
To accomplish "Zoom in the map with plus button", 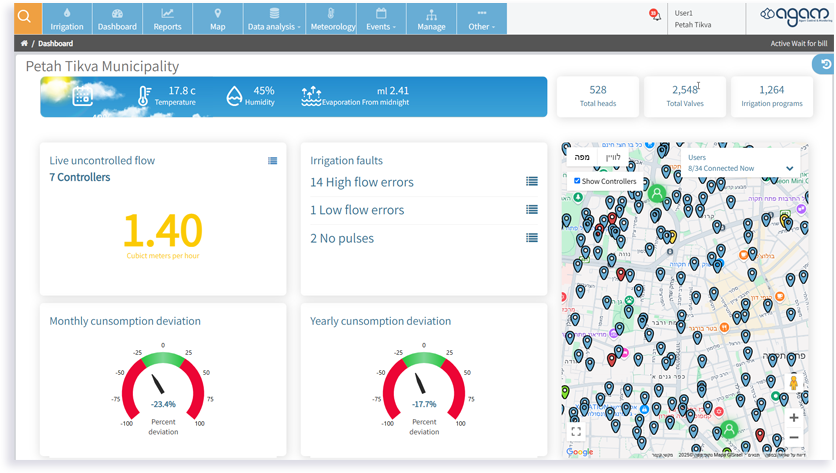I will pyautogui.click(x=793, y=418).
